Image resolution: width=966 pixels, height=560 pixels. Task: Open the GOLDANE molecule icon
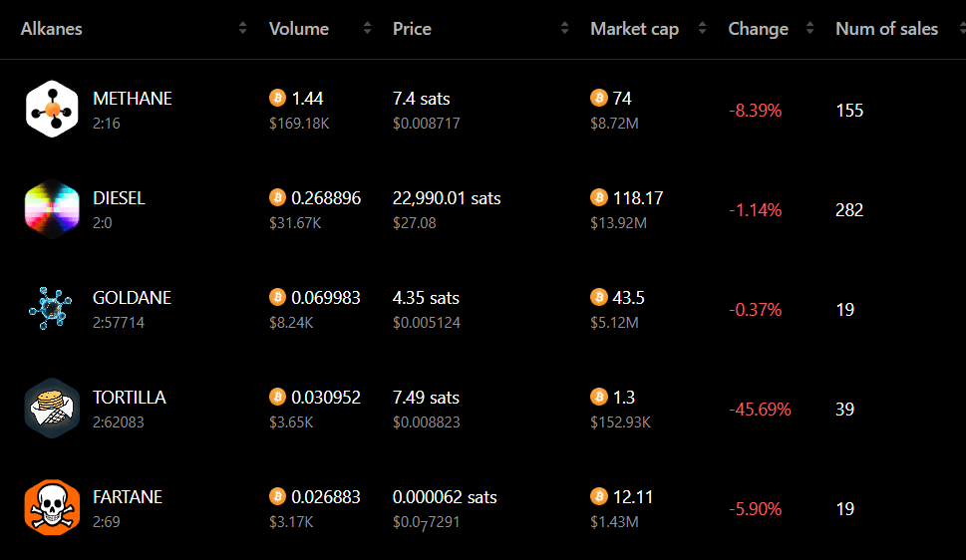(51, 308)
